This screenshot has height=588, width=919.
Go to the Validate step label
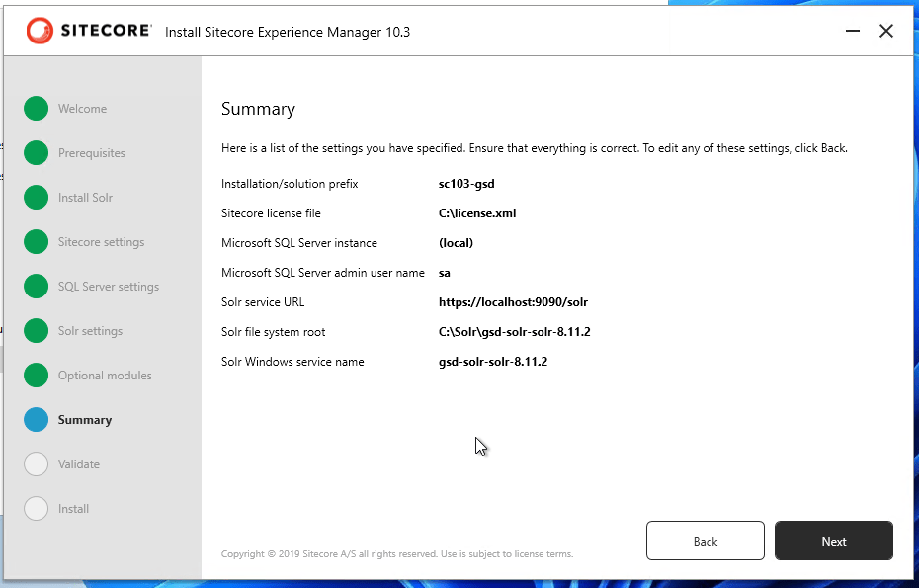(79, 464)
